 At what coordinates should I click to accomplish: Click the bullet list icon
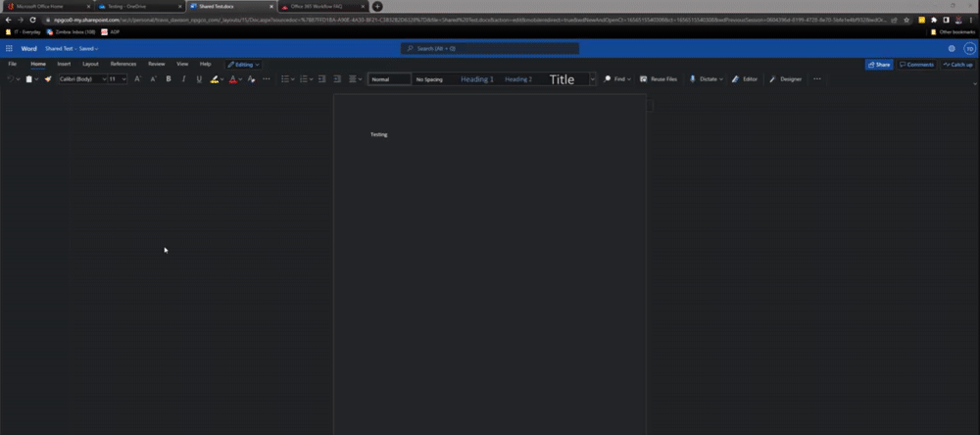[x=284, y=79]
